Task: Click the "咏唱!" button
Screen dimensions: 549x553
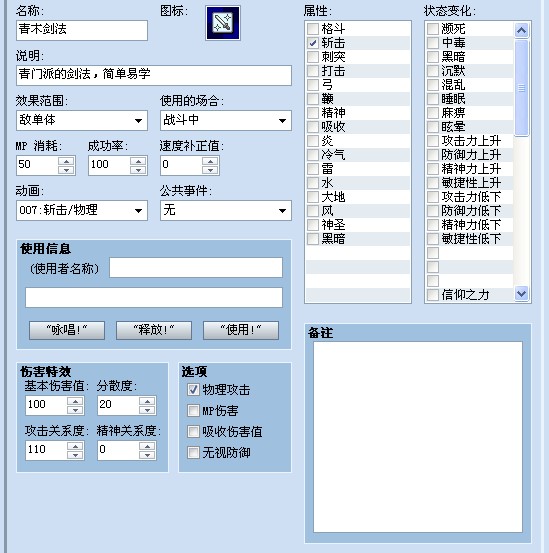Action: pos(67,330)
